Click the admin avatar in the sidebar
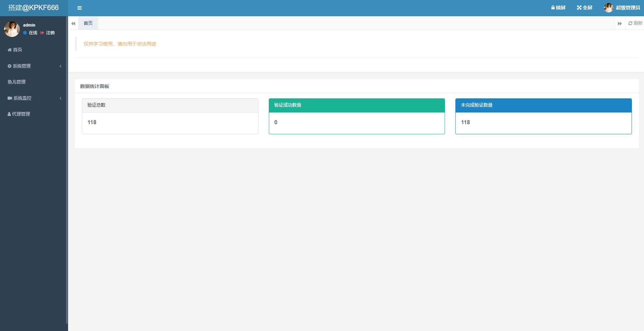The image size is (644, 331). click(12, 29)
